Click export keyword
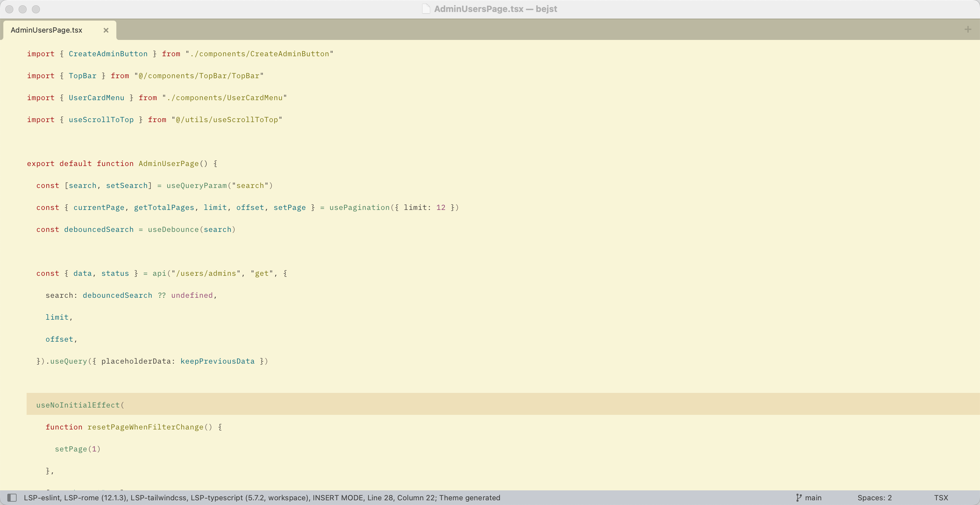 click(x=41, y=163)
